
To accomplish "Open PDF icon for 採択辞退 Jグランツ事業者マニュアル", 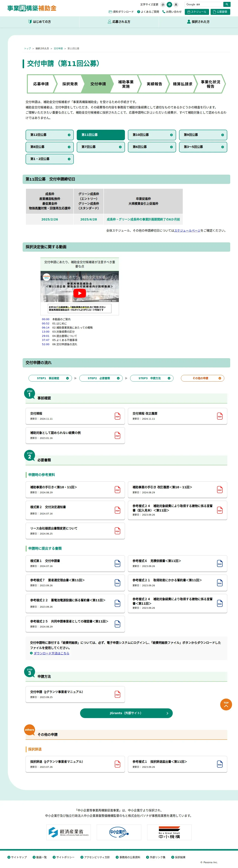I will [x=118, y=764].
